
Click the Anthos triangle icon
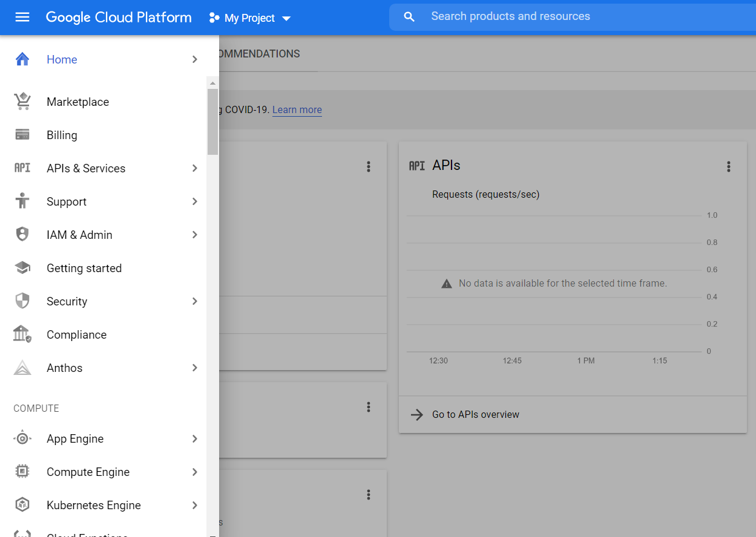tap(22, 368)
